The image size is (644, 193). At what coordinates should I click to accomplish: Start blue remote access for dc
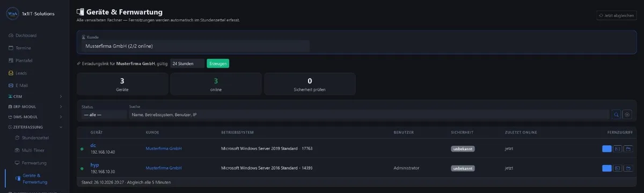click(607, 149)
